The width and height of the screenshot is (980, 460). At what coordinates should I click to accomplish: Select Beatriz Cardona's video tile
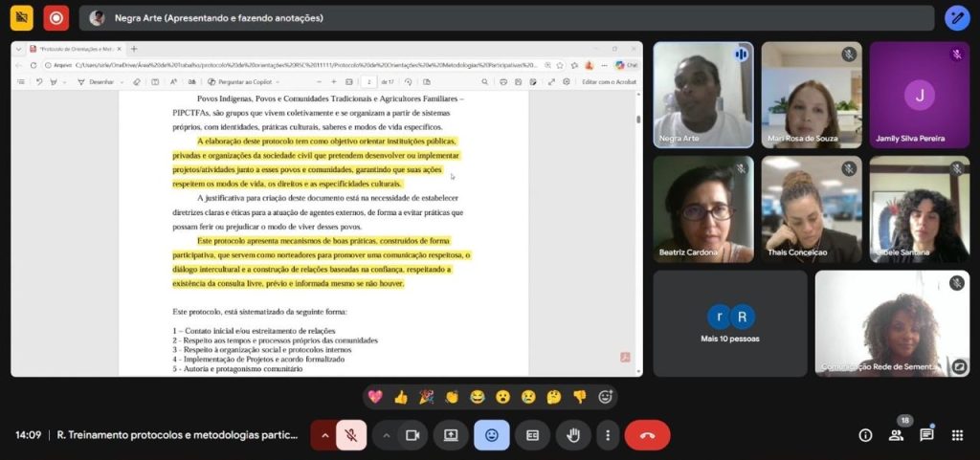coord(702,209)
